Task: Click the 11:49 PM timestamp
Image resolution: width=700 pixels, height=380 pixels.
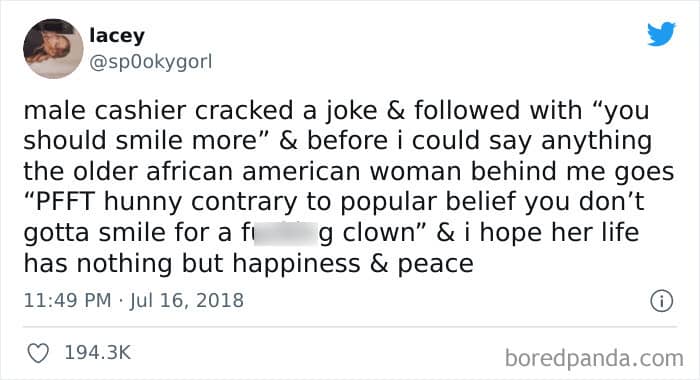Action: (x=67, y=300)
